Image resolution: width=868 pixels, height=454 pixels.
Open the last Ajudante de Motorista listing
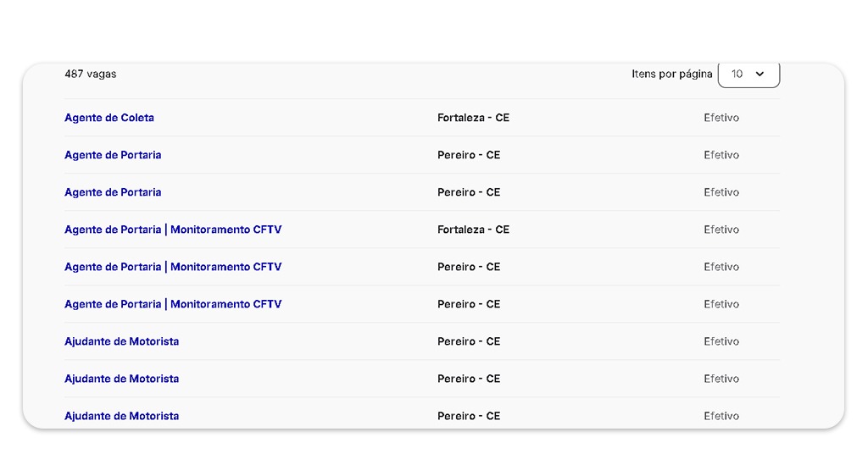[122, 416]
